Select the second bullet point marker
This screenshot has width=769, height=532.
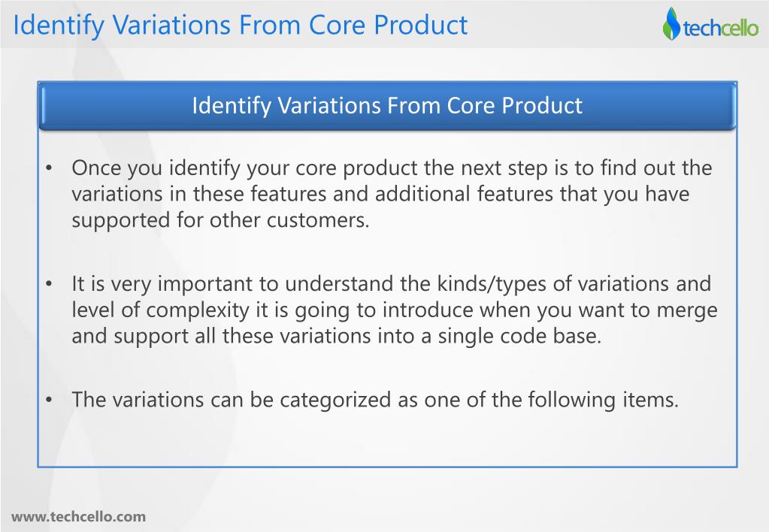tap(49, 284)
